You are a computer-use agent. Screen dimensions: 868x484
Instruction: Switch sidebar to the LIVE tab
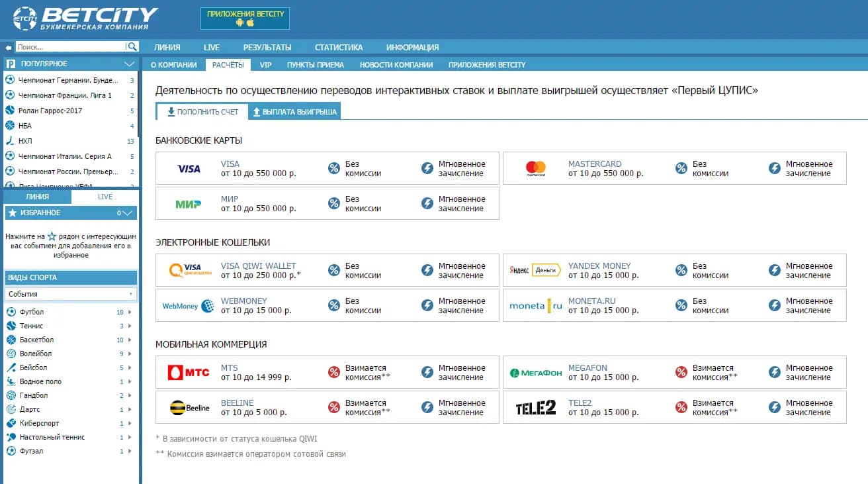point(105,197)
